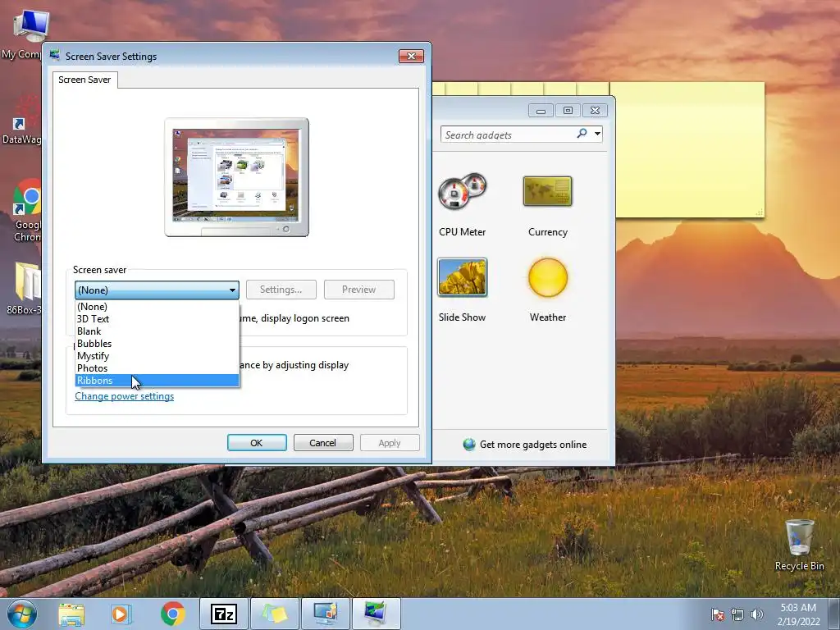Screen dimensions: 840x630
Task: Click the Preview button
Action: [x=359, y=290]
